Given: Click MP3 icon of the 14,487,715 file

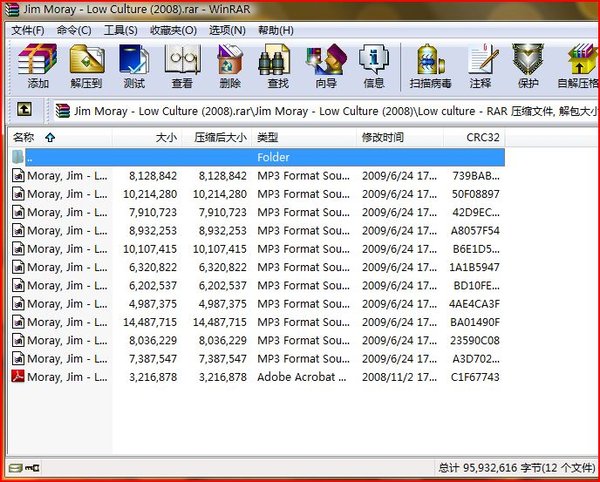Looking at the screenshot, I should coord(18,322).
